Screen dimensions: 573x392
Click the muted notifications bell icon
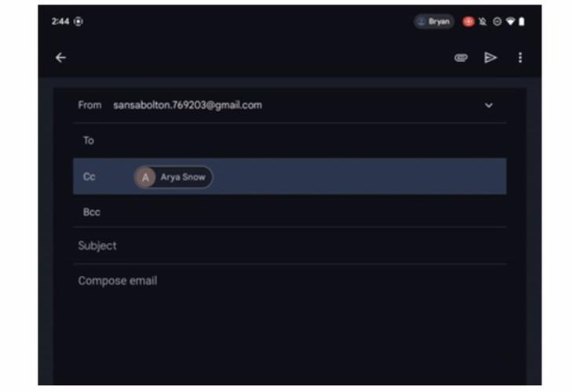[483, 21]
